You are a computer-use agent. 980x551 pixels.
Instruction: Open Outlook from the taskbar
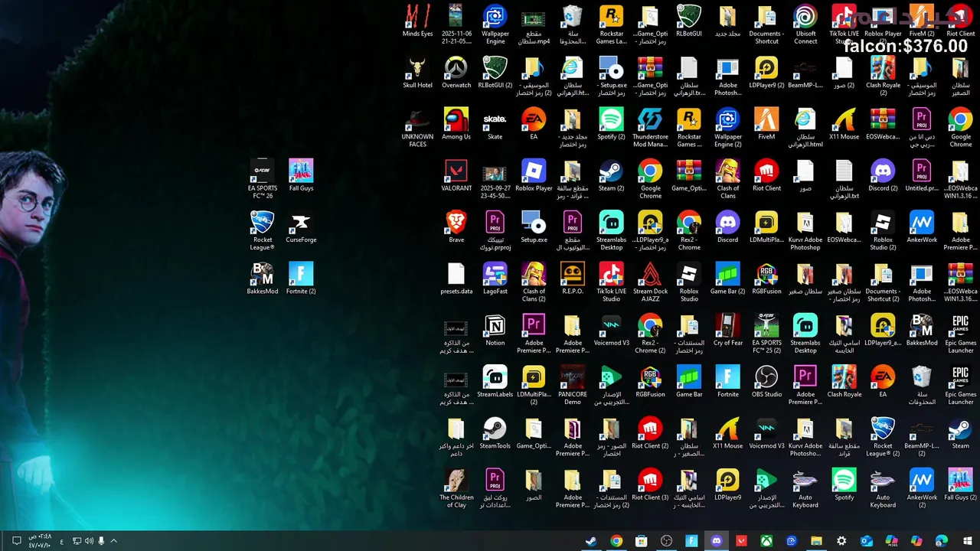pyautogui.click(x=867, y=541)
